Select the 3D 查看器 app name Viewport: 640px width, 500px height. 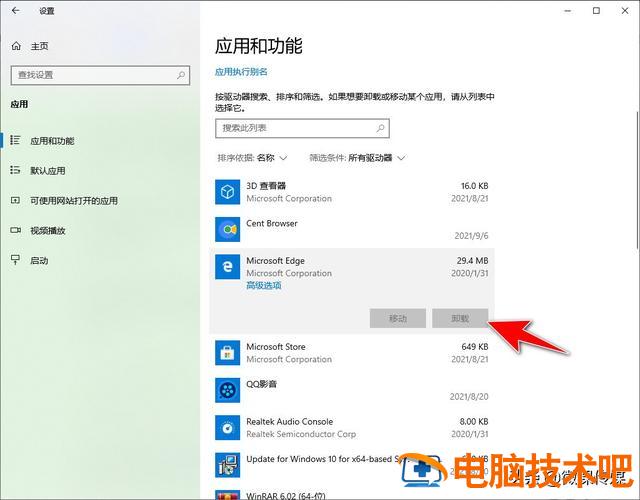[x=266, y=186]
